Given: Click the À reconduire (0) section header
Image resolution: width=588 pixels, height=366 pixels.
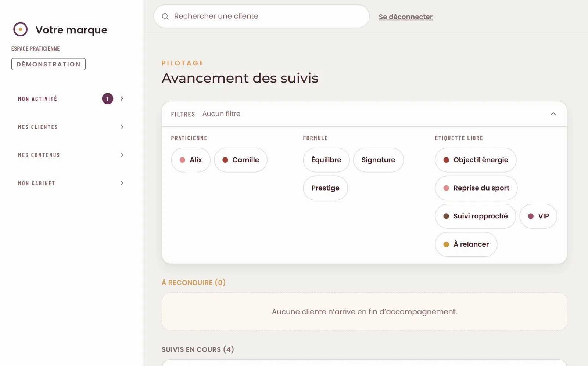Looking at the screenshot, I should 194,282.
